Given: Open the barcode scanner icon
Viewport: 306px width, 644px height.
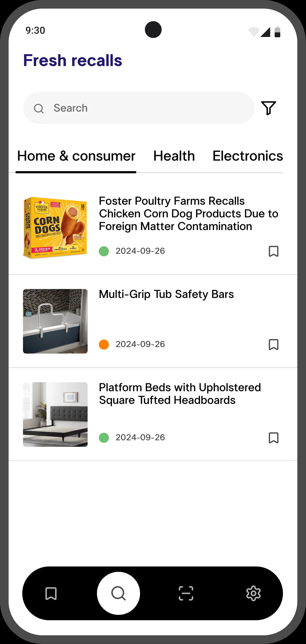Looking at the screenshot, I should click(x=186, y=593).
